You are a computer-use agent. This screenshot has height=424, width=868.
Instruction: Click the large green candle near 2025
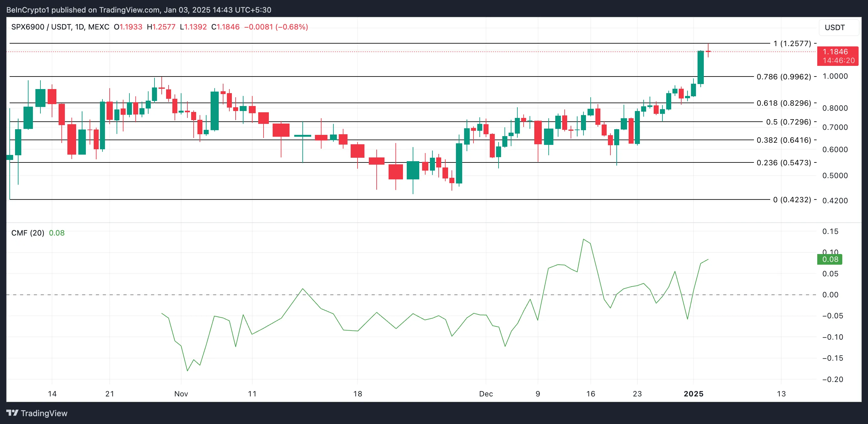[x=701, y=67]
